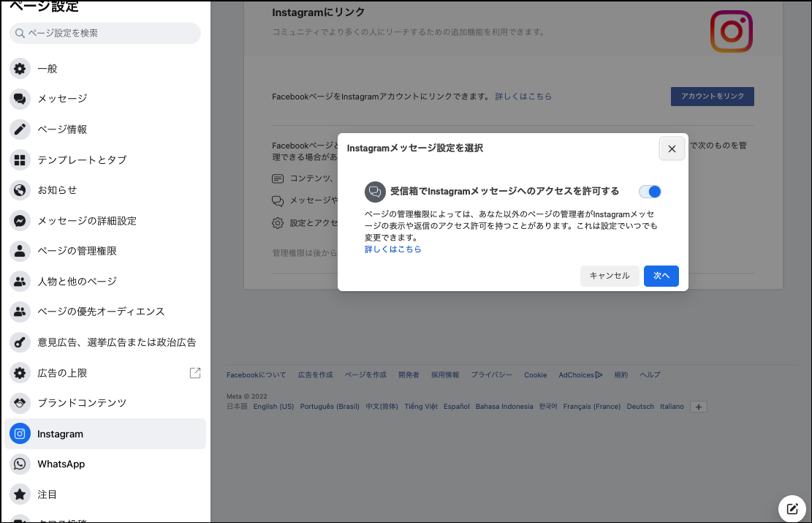Image resolution: width=812 pixels, height=523 pixels.
Task: Select Instagram sidebar entry
Action: coord(105,433)
